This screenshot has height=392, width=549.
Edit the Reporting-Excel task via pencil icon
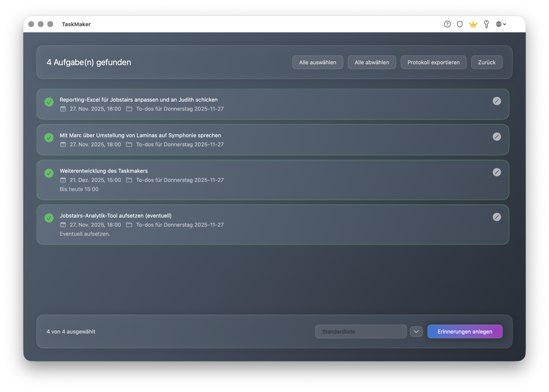(x=497, y=101)
